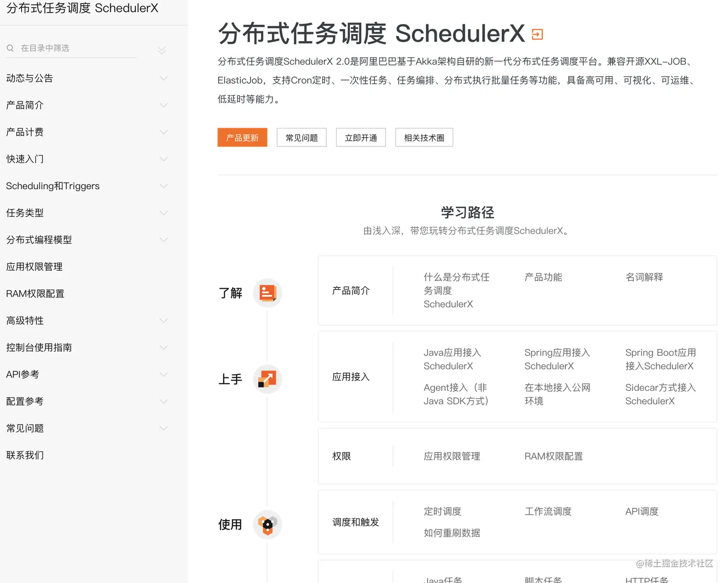The height and width of the screenshot is (583, 728).
Task: Click 上手 step label
Action: click(x=230, y=379)
